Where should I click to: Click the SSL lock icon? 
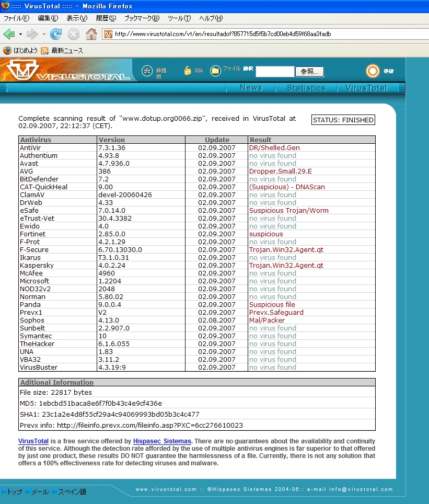point(188,71)
